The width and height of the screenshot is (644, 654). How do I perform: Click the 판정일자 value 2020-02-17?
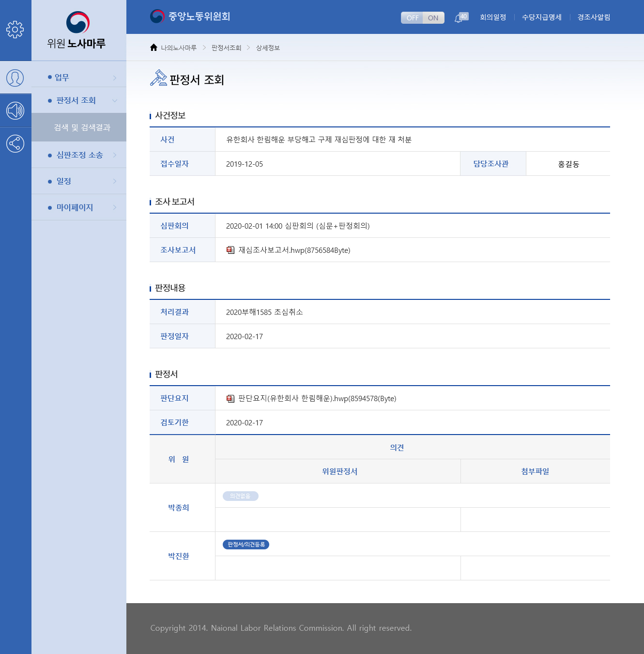(245, 337)
